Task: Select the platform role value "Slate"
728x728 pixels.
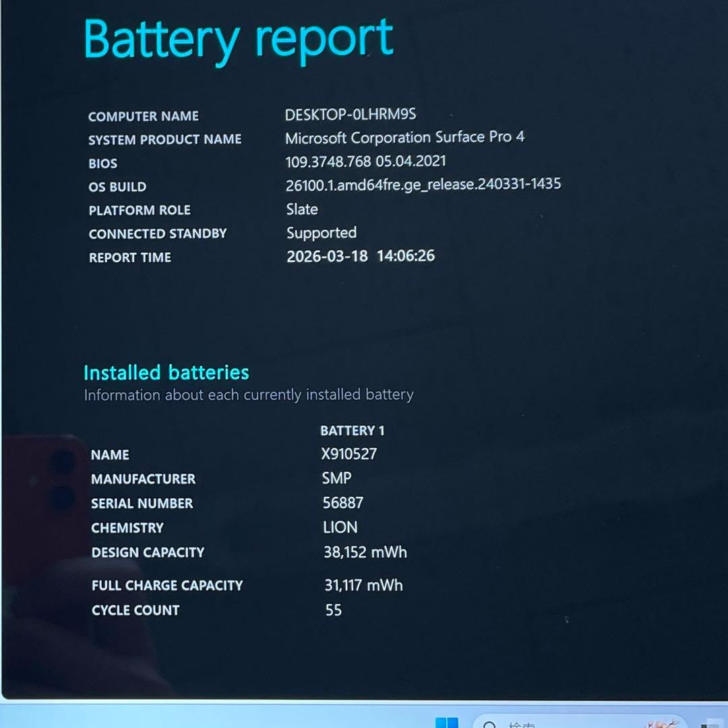Action: tap(302, 210)
